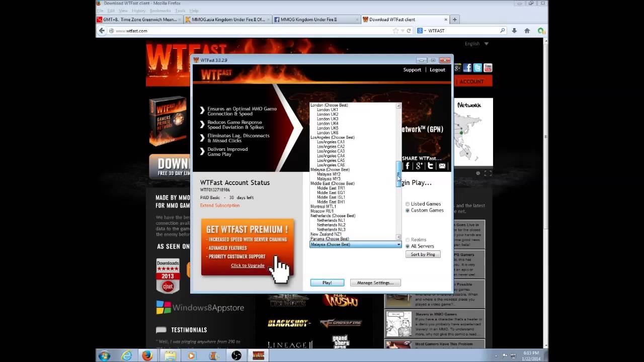Open media player taskbar icon
Screen dimensions: 644x362
click(191, 356)
